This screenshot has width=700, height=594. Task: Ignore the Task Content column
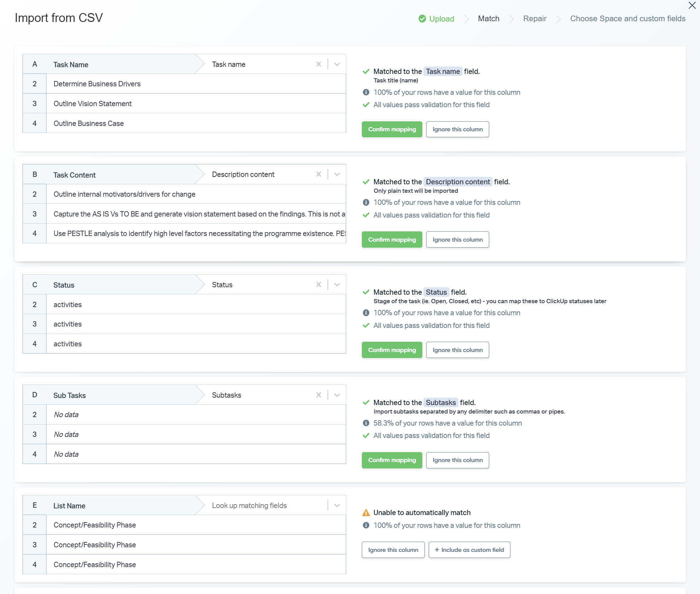point(457,240)
